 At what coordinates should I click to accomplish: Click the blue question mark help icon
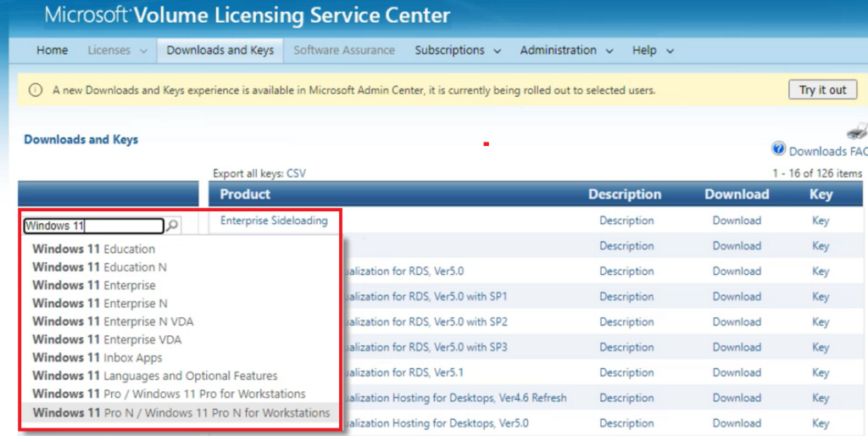[778, 148]
